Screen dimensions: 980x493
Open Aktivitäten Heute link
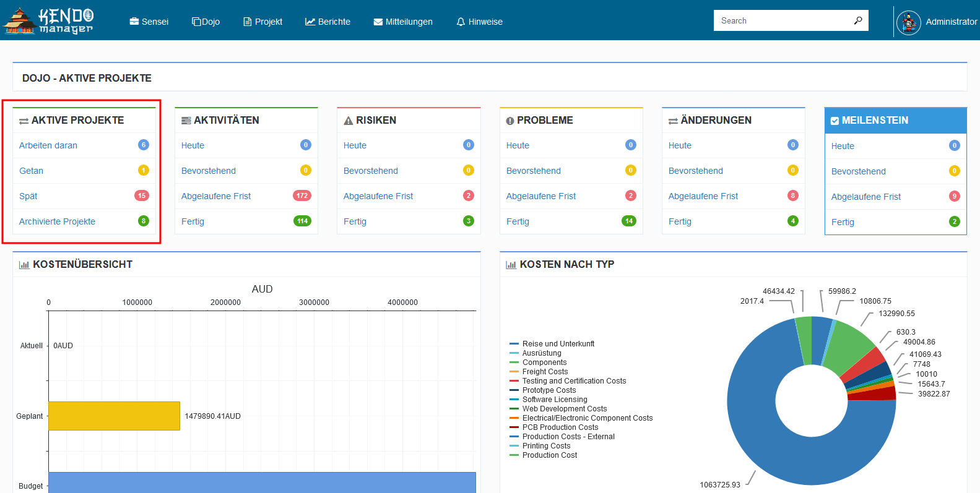click(x=193, y=145)
